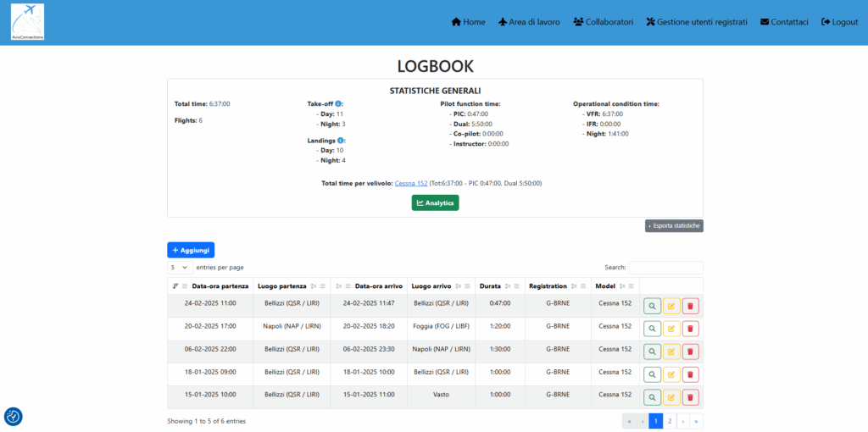Open the entries per page dropdown

(x=179, y=268)
